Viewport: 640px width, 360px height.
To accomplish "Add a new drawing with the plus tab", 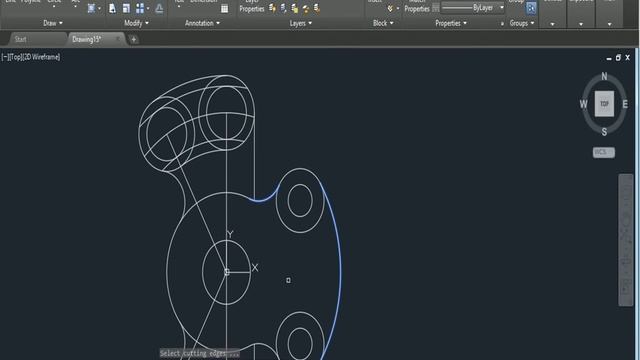I will 133,40.
